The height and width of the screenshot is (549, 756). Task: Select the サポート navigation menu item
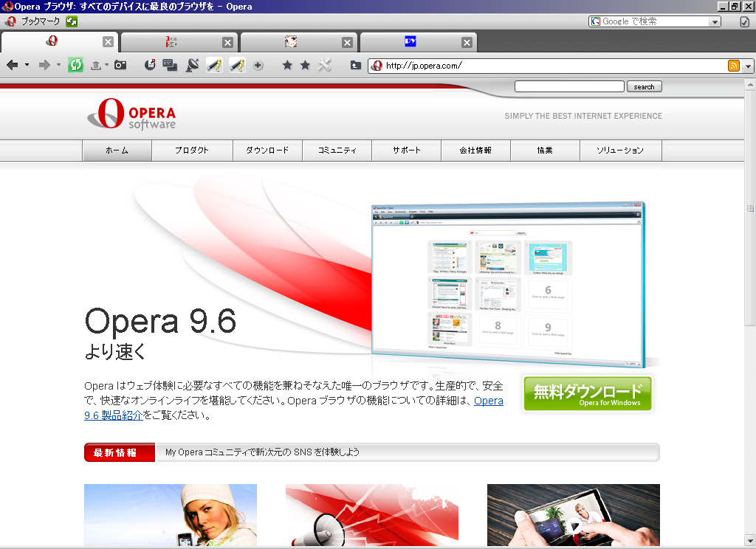tap(407, 151)
